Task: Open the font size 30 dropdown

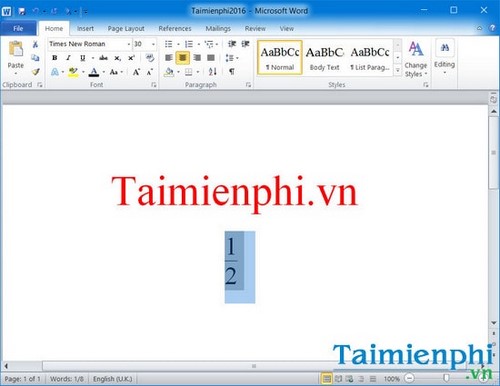Action: click(x=153, y=44)
